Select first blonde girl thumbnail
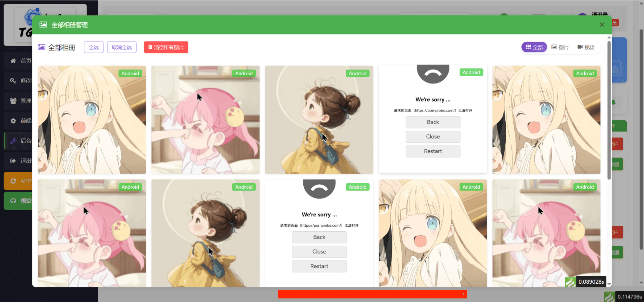 pos(92,120)
